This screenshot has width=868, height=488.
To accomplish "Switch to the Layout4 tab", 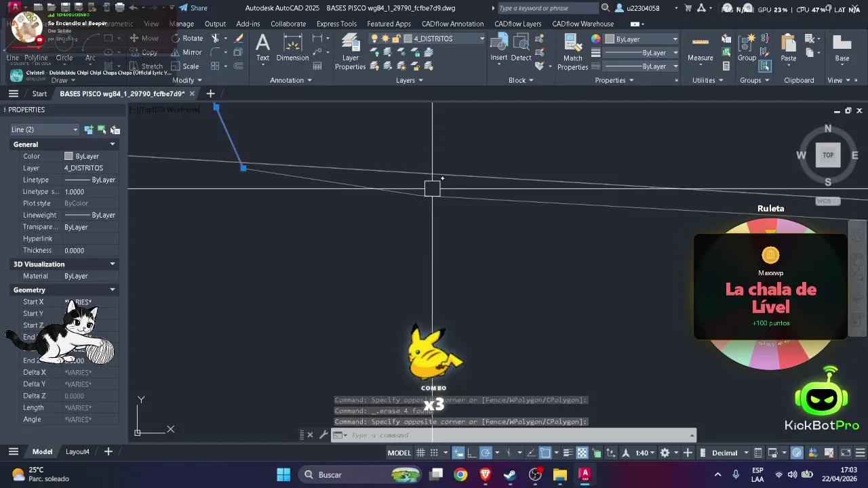I will click(77, 451).
